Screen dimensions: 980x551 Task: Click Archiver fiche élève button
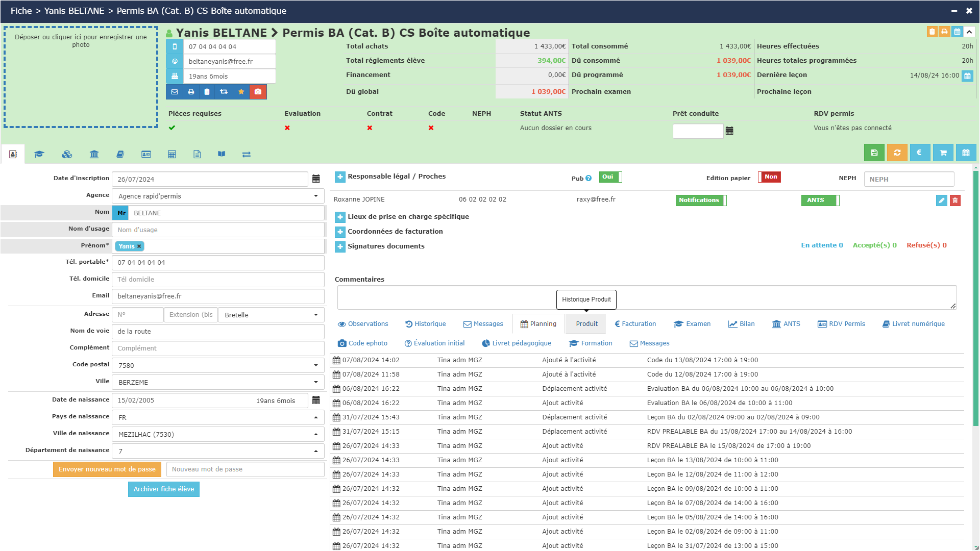pos(164,489)
